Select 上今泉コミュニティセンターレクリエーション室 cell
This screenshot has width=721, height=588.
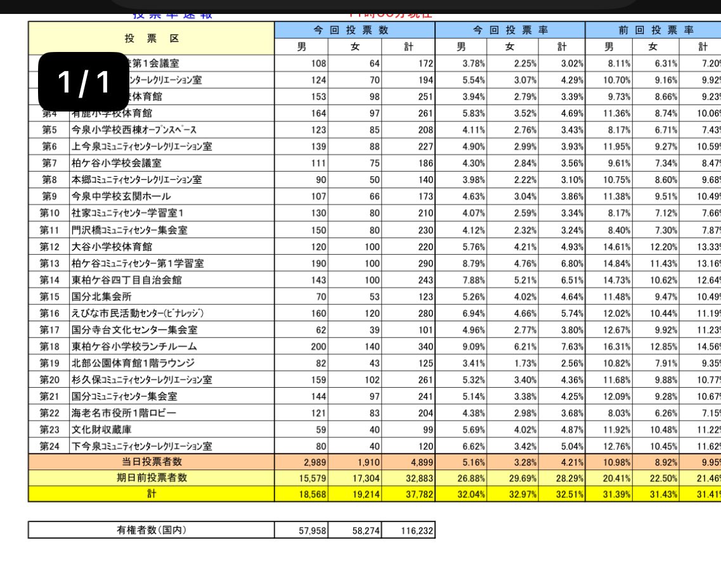pyautogui.click(x=172, y=146)
